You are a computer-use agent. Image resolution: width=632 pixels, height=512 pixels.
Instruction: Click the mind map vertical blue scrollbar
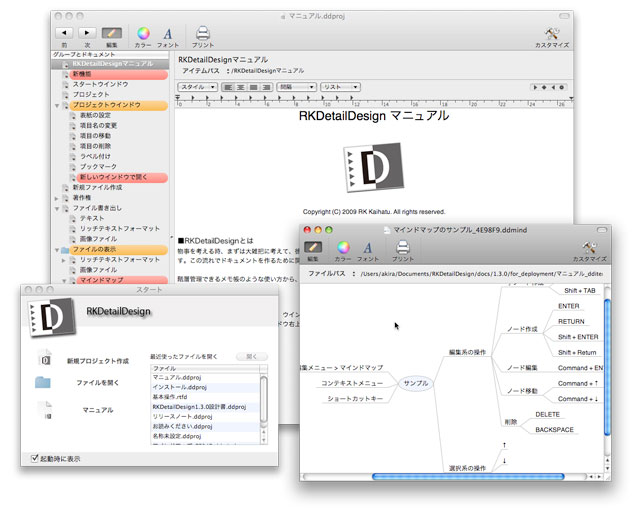pyautogui.click(x=607, y=368)
